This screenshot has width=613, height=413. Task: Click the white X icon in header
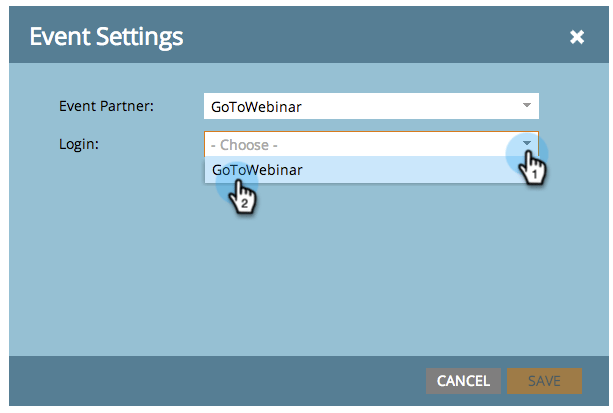(577, 37)
